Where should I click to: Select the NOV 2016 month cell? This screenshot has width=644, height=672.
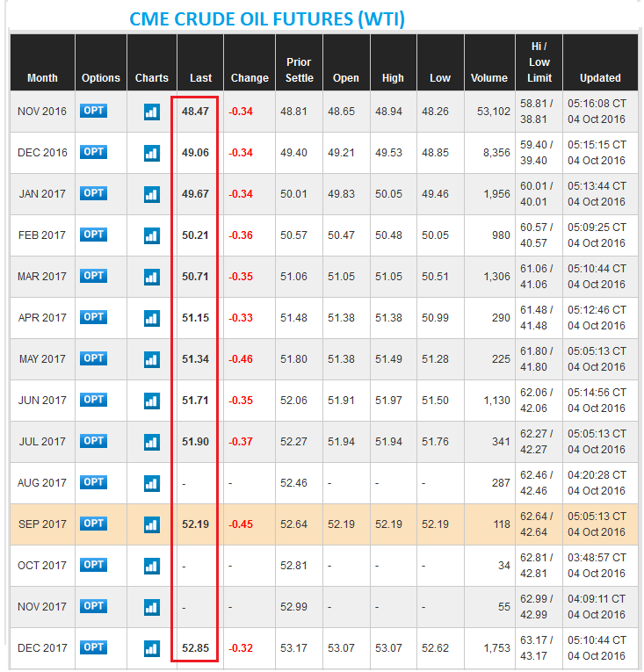42,112
